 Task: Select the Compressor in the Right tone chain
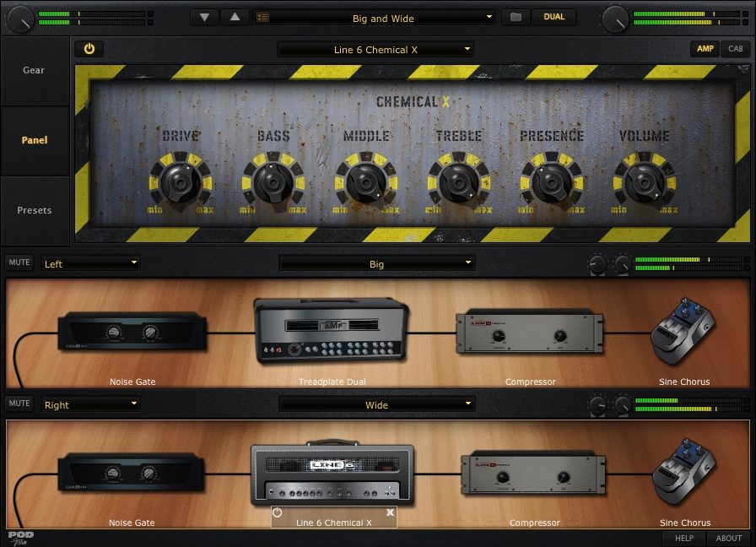(533, 474)
